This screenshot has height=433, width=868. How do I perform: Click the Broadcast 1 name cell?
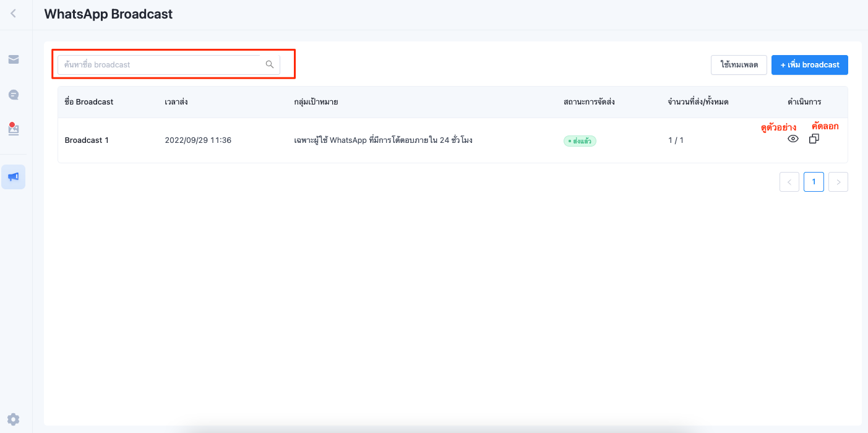[87, 140]
